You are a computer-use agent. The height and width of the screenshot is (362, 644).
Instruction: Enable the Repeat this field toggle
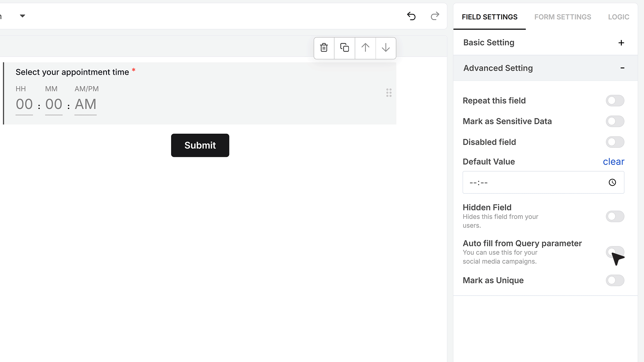[615, 101]
